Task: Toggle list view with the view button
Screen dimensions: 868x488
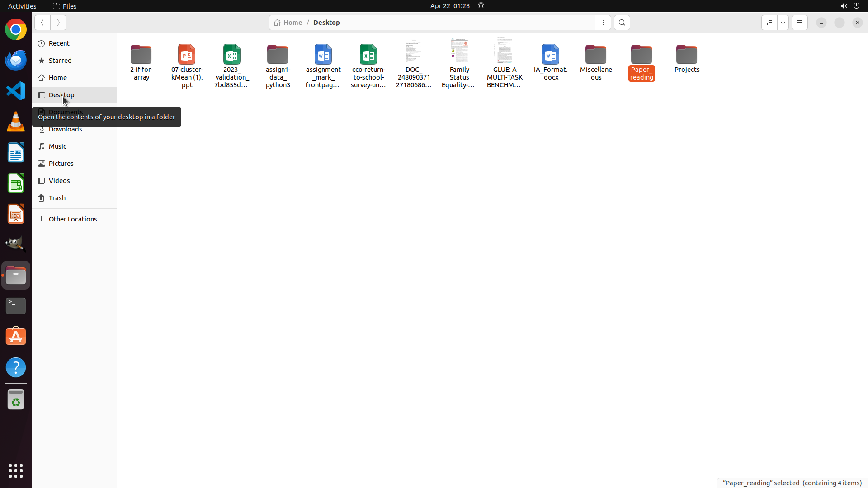Action: [769, 23]
